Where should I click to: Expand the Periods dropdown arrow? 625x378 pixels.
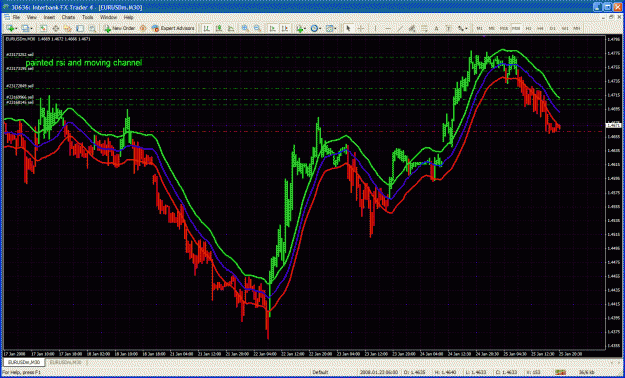(320, 28)
